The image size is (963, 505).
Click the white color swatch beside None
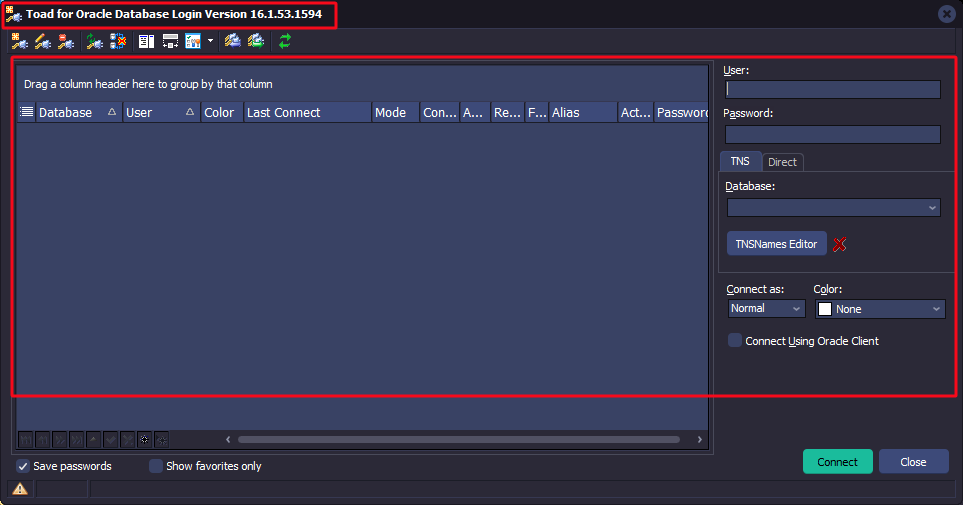click(825, 309)
